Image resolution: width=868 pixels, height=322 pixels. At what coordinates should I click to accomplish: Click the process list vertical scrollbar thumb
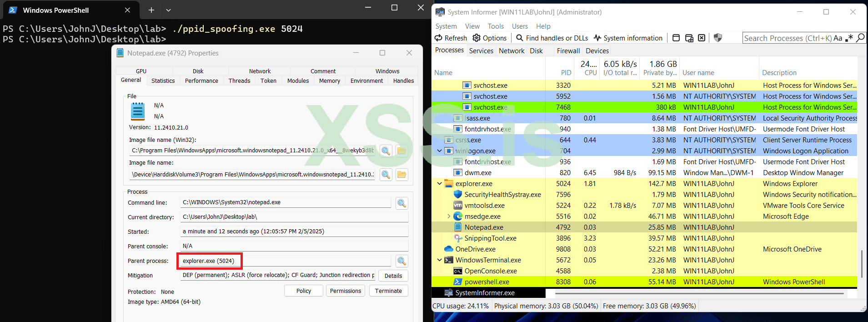[862, 263]
